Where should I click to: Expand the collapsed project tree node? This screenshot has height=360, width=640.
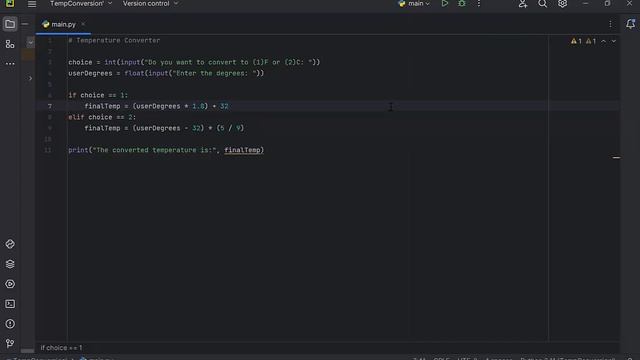[x=30, y=78]
